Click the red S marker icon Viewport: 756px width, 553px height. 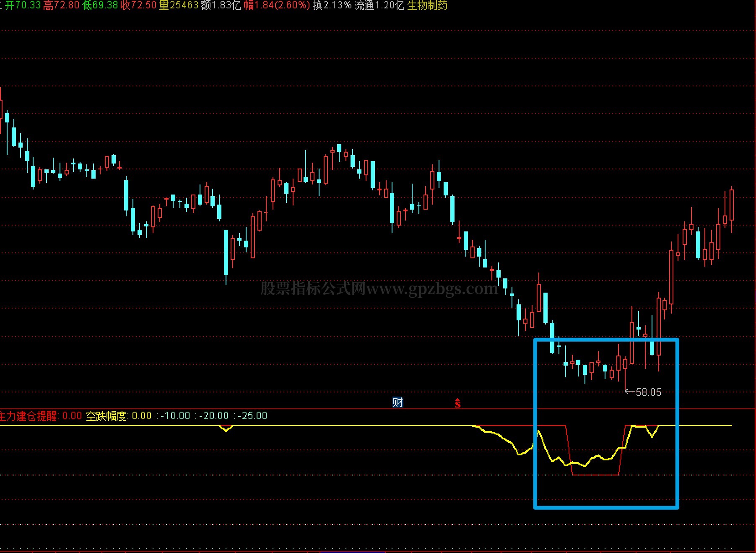457,403
